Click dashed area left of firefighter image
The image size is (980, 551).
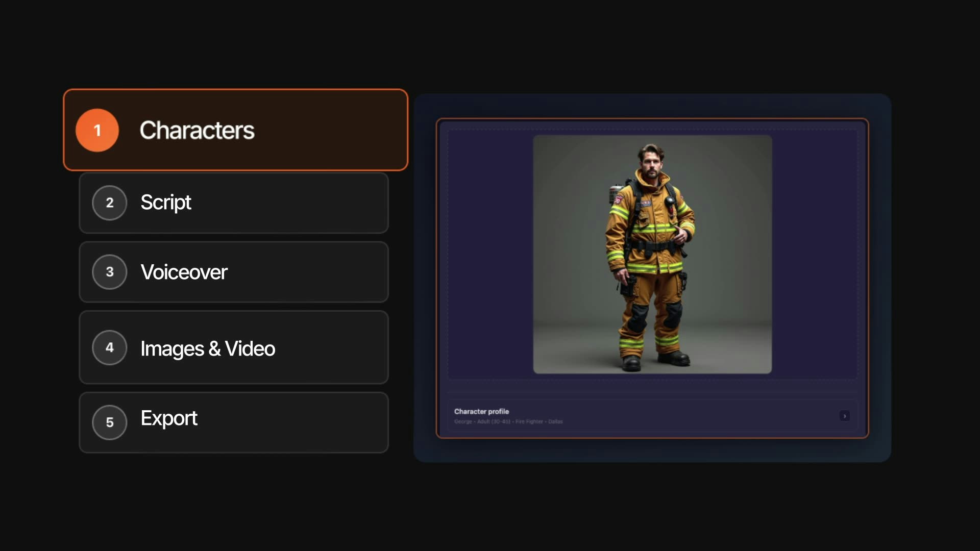coord(490,254)
